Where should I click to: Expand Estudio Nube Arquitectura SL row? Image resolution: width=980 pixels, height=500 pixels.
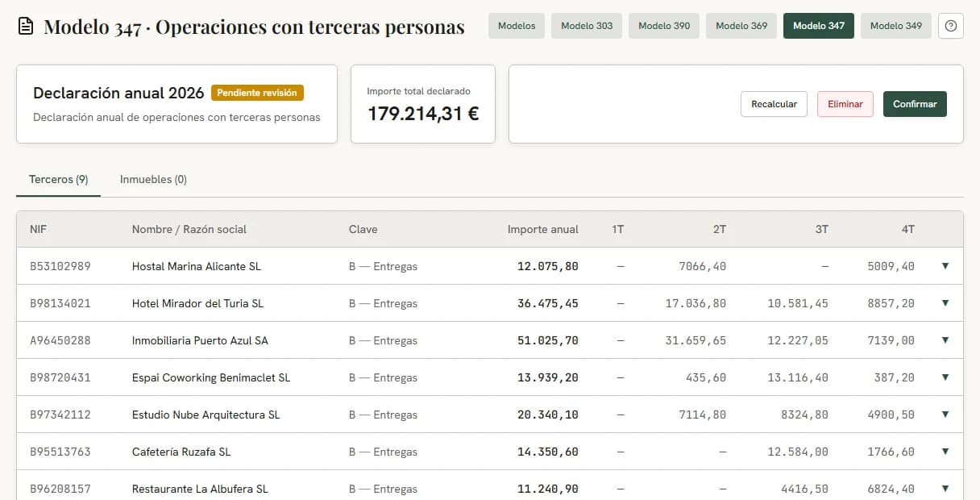click(x=945, y=415)
